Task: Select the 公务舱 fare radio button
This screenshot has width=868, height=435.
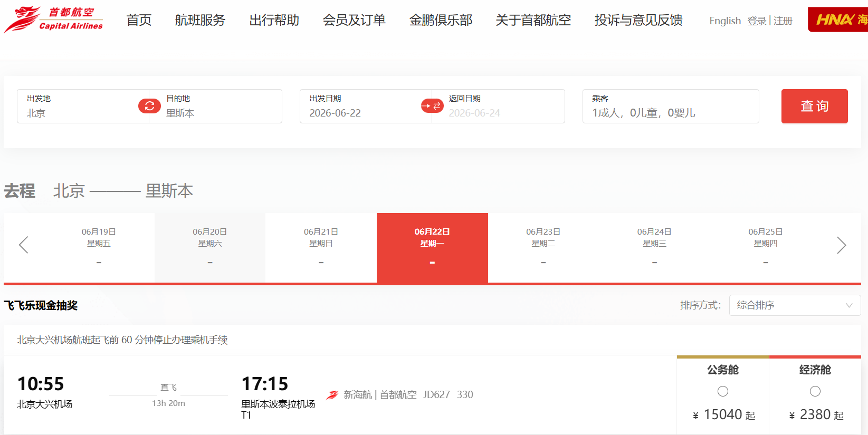Action: (722, 391)
